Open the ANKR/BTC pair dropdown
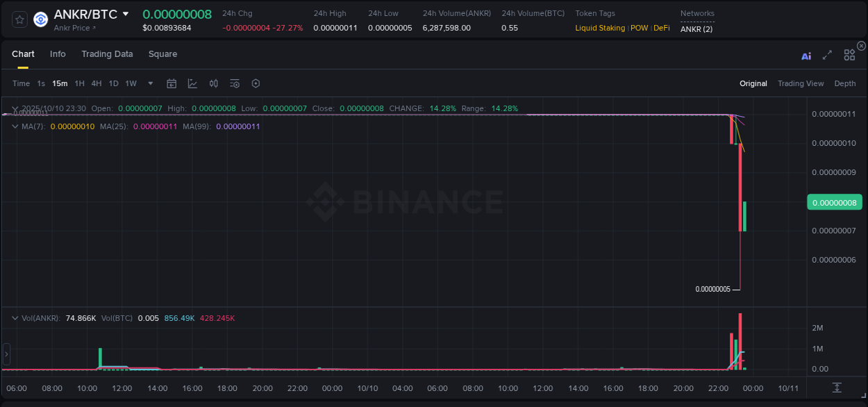The width and height of the screenshot is (868, 407). click(125, 13)
